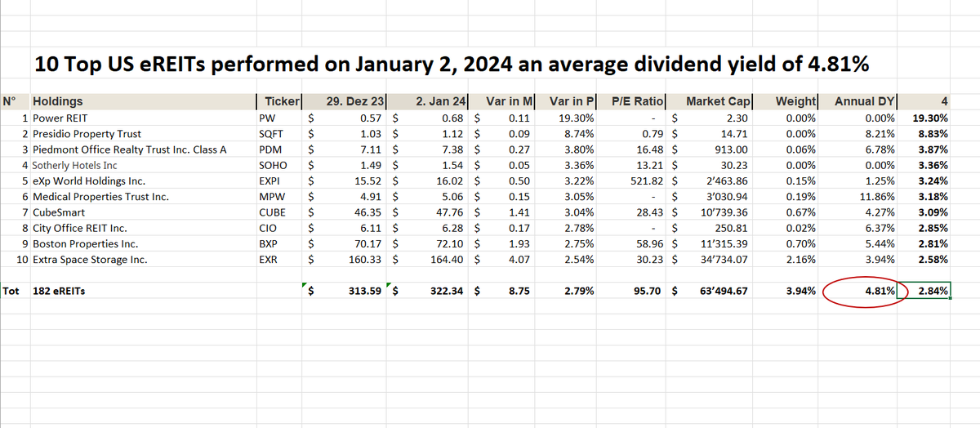Image resolution: width=980 pixels, height=428 pixels.
Task: Select Extra Space Storage's 2.16% weight cell
Action: (x=786, y=260)
